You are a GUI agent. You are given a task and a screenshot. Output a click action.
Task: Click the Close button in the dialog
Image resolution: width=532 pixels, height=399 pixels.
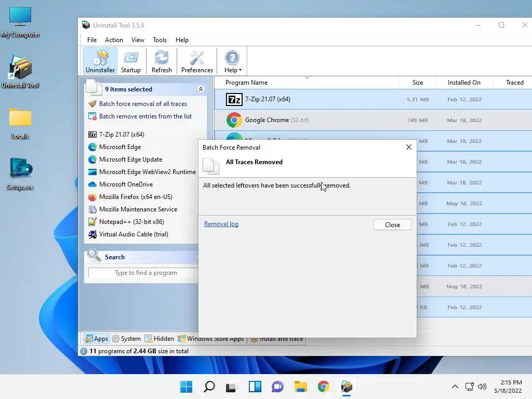(x=393, y=225)
